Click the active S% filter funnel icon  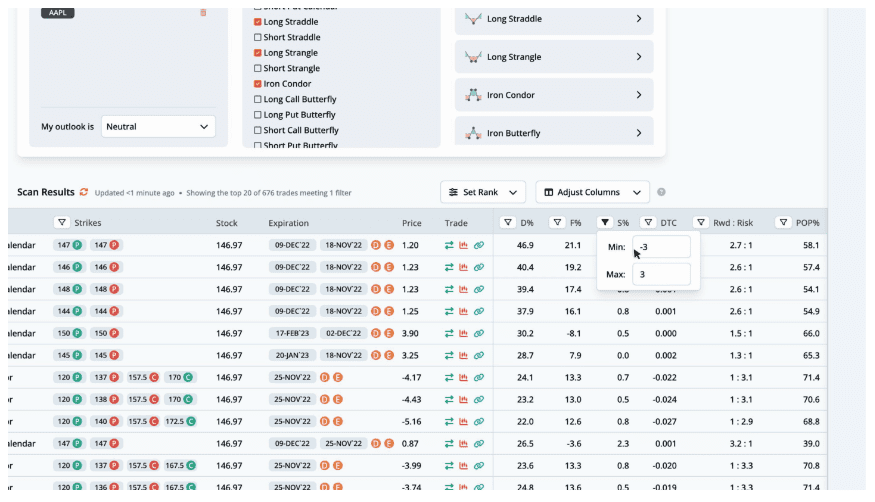pos(605,223)
